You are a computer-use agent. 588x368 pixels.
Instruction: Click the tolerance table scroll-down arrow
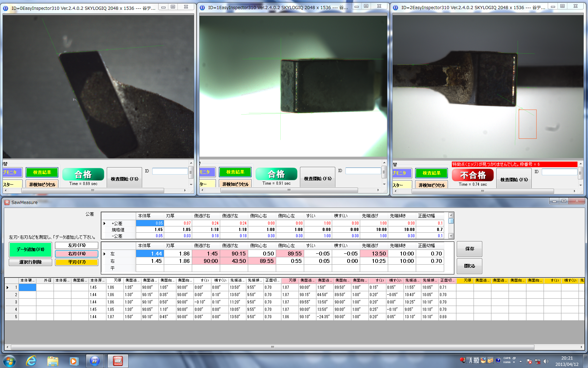[x=451, y=236]
